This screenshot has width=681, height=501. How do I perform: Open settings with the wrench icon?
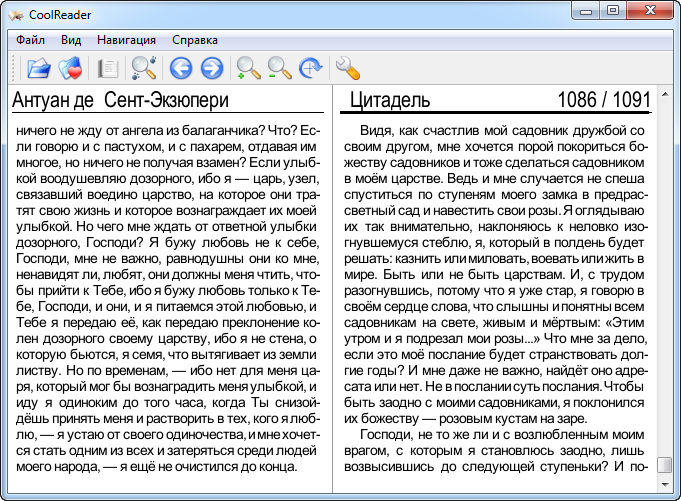click(x=347, y=68)
